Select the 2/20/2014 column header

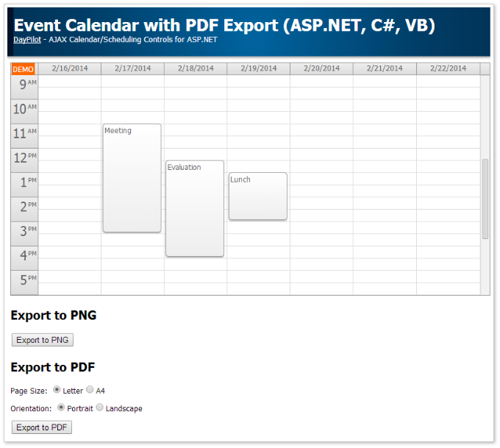pyautogui.click(x=321, y=68)
